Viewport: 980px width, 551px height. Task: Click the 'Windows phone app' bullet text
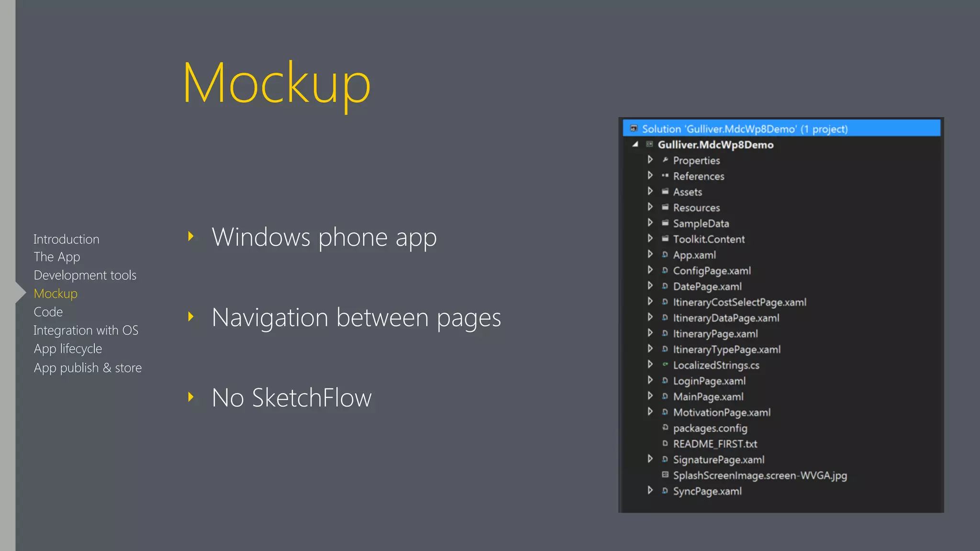tap(324, 238)
